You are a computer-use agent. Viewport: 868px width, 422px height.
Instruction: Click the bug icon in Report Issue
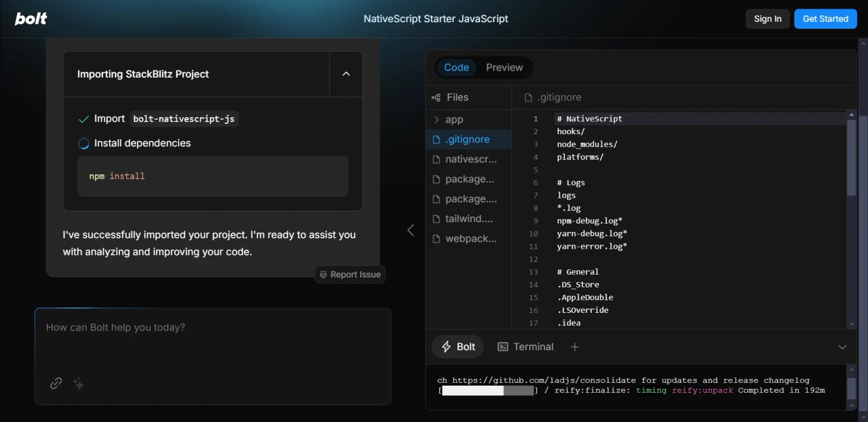pyautogui.click(x=323, y=275)
